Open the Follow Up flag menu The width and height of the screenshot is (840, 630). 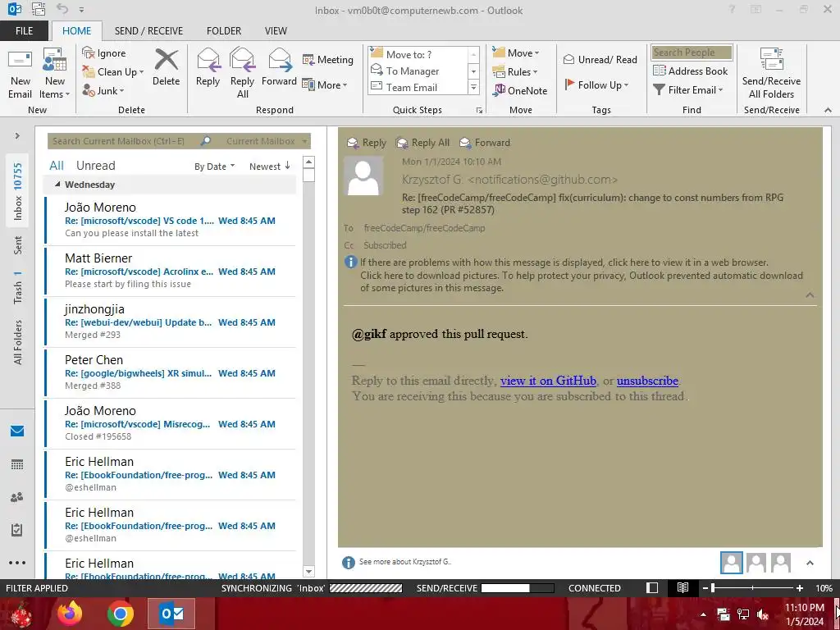596,84
